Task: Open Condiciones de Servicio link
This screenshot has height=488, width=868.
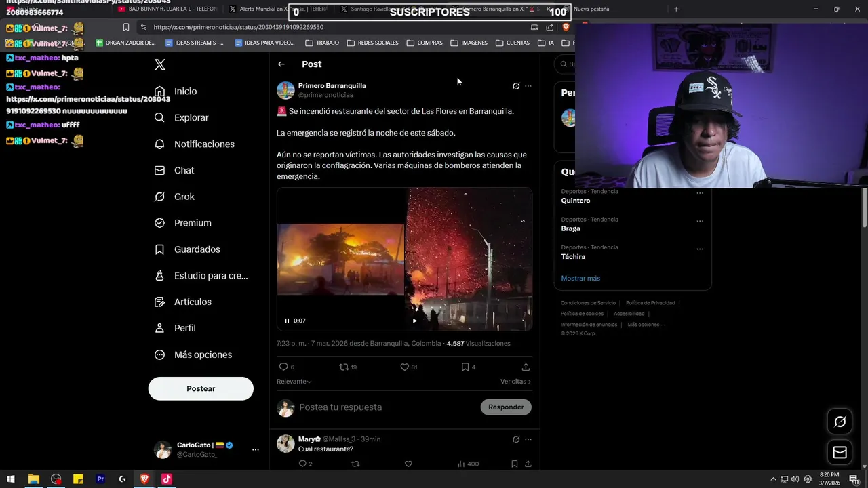Action: [588, 303]
